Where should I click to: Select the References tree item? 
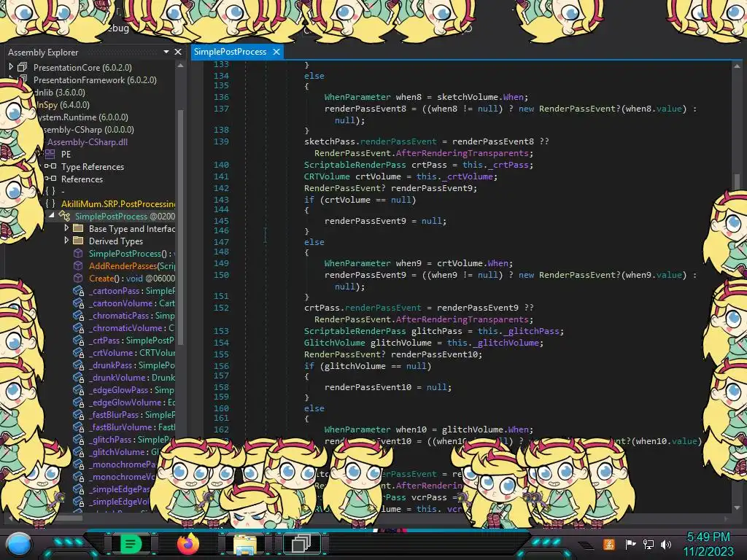[x=82, y=179]
